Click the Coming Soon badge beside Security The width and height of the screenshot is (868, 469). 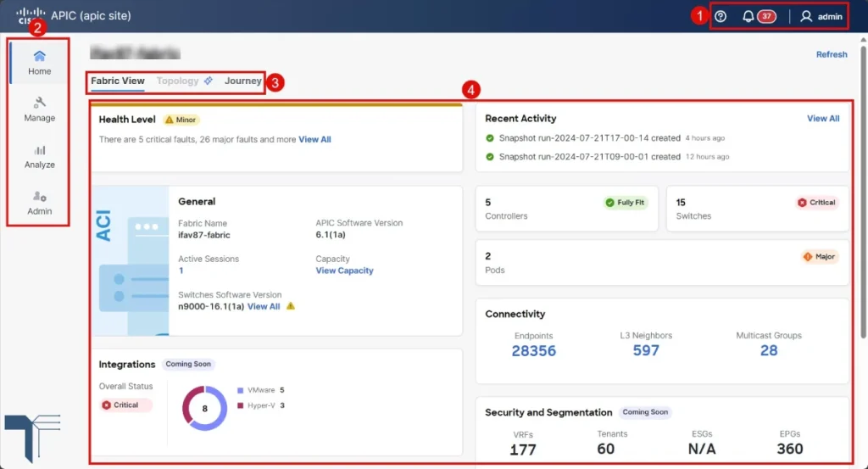coord(645,412)
